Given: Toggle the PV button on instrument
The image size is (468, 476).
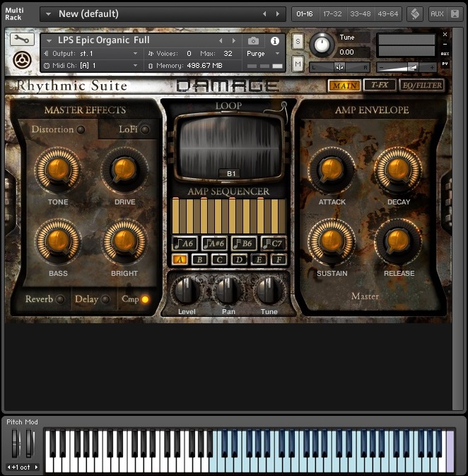Looking at the screenshot, I should point(445,64).
